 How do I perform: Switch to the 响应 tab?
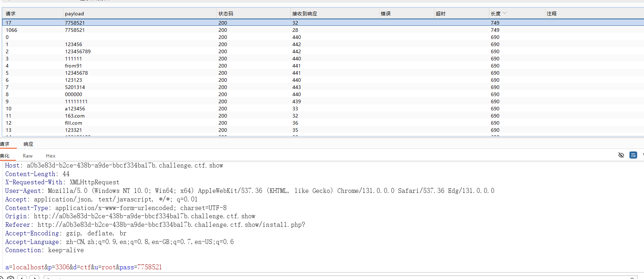(28, 144)
